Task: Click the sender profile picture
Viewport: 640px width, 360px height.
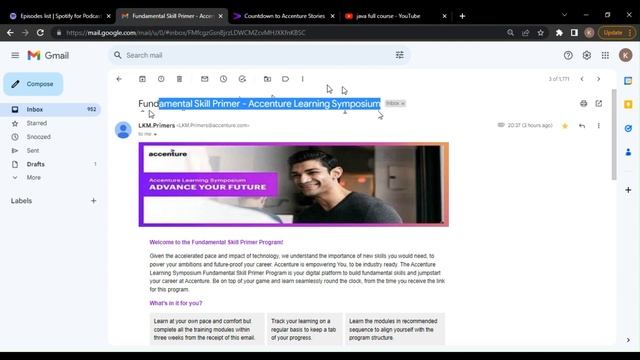Action: click(x=123, y=130)
